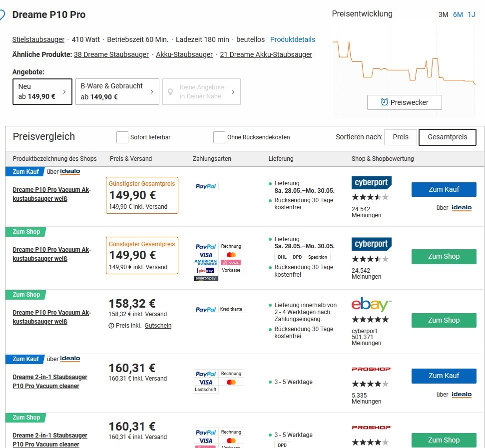Open the Produktdetails link

point(293,39)
